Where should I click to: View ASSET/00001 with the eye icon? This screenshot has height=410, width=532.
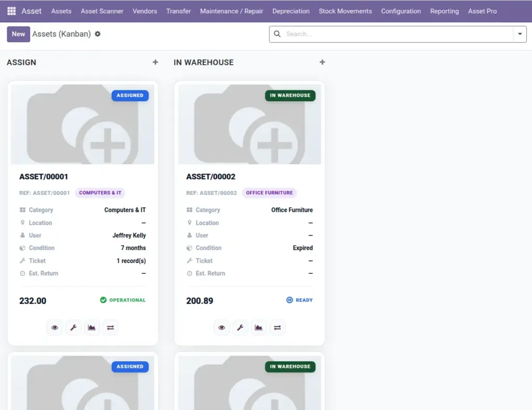pyautogui.click(x=55, y=327)
